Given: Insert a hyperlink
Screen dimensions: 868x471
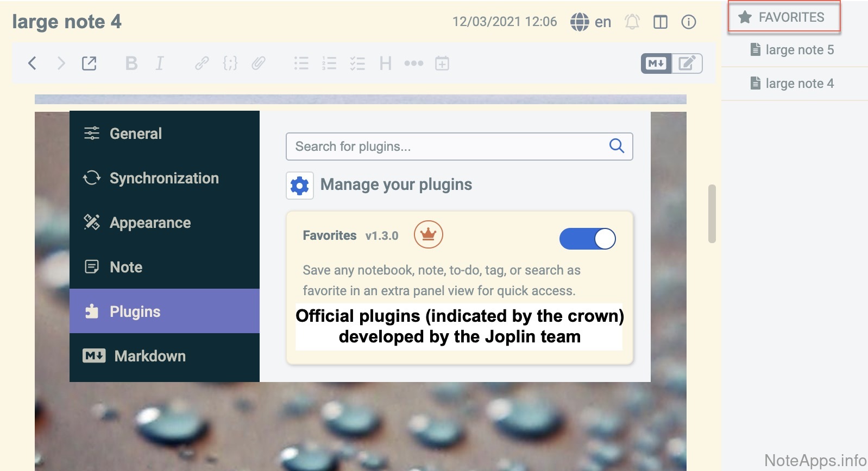Looking at the screenshot, I should tap(202, 63).
